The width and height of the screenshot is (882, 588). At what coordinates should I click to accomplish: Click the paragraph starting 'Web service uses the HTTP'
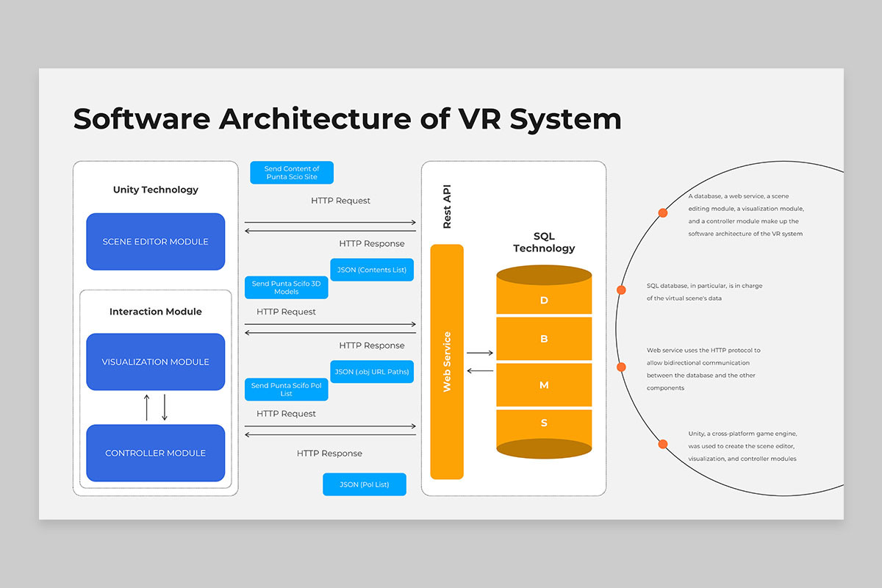[x=704, y=369]
